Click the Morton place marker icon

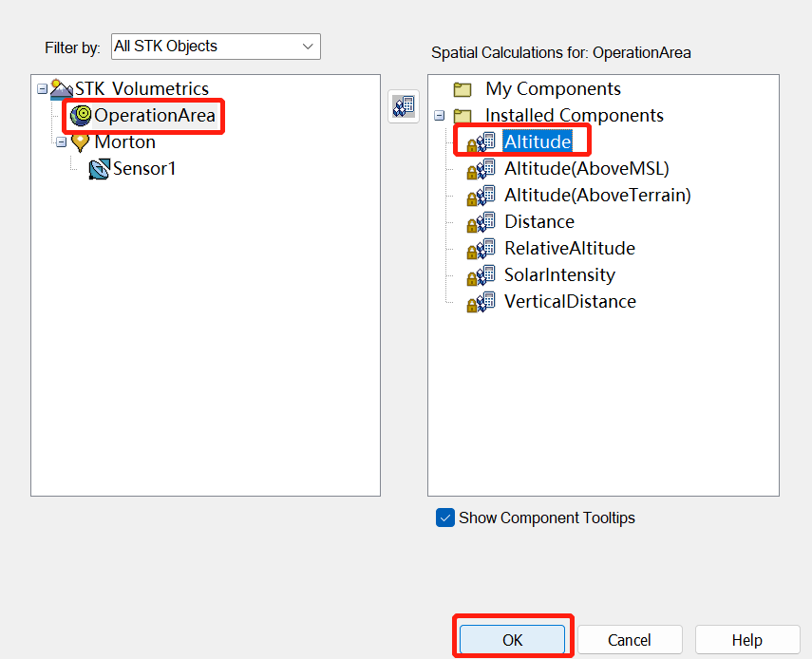(81, 142)
